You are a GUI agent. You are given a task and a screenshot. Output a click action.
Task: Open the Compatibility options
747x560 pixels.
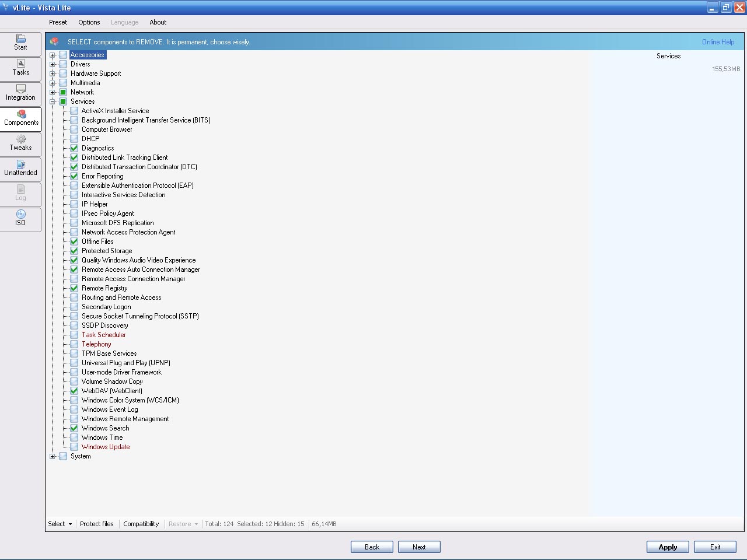pyautogui.click(x=141, y=524)
